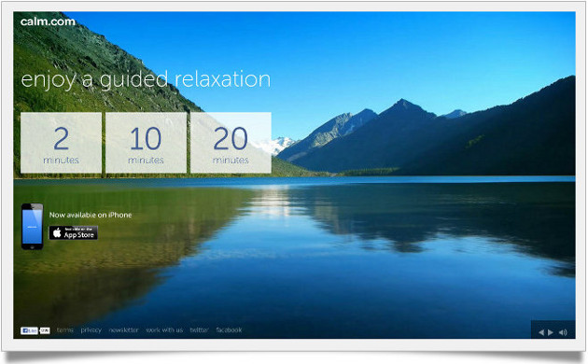Mute sound with the speaker icon
Viewport: 588px width, 364px height.
coord(563,332)
